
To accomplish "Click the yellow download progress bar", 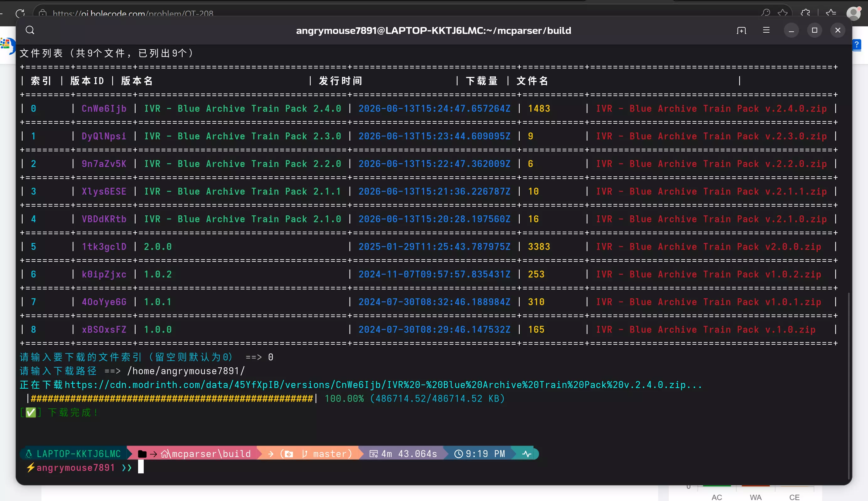I will pos(172,398).
